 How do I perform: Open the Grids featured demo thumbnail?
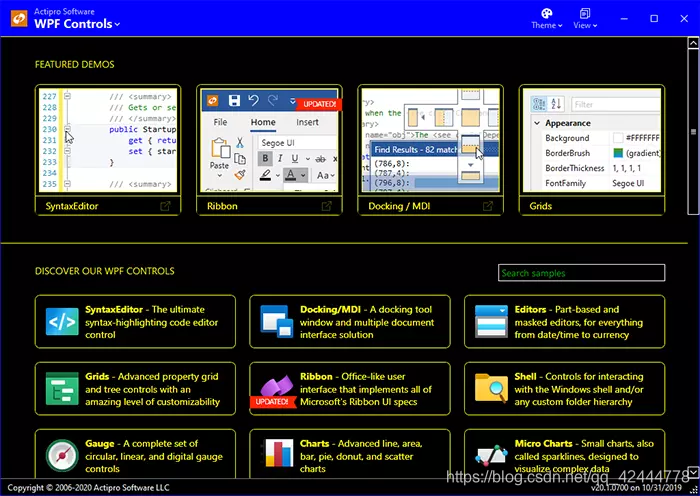tap(592, 140)
